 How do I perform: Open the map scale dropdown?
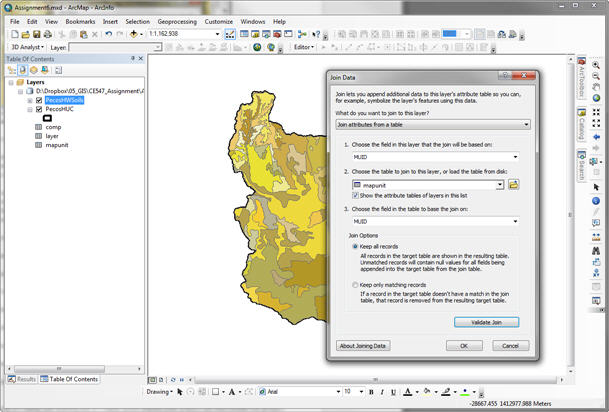[218, 34]
